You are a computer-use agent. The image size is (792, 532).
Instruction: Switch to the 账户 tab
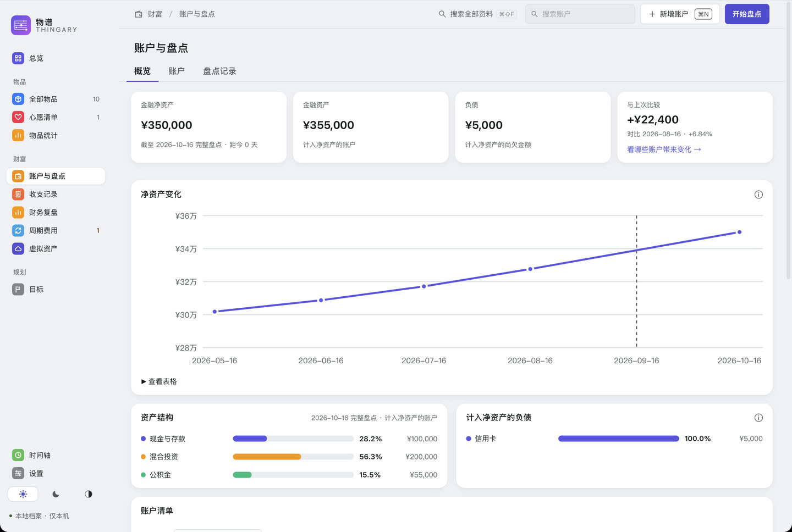[177, 71]
